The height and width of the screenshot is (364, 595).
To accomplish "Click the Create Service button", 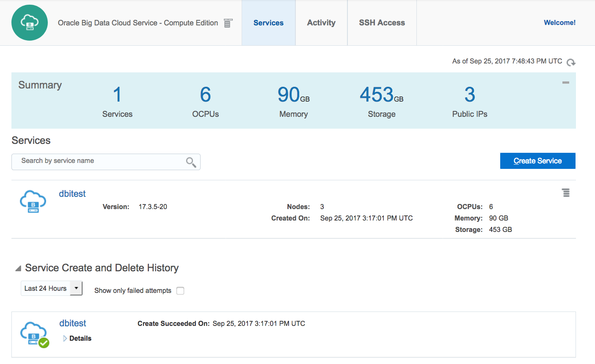I will click(x=537, y=161).
